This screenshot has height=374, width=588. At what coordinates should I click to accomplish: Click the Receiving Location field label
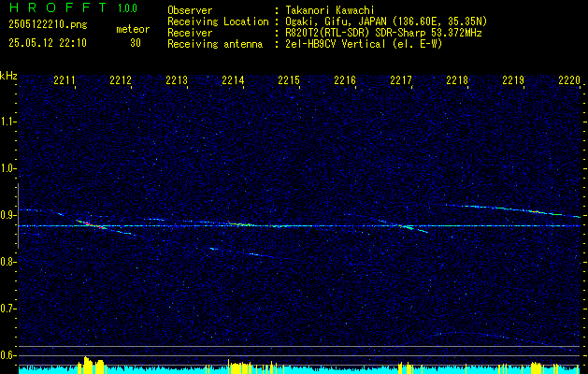tap(218, 22)
